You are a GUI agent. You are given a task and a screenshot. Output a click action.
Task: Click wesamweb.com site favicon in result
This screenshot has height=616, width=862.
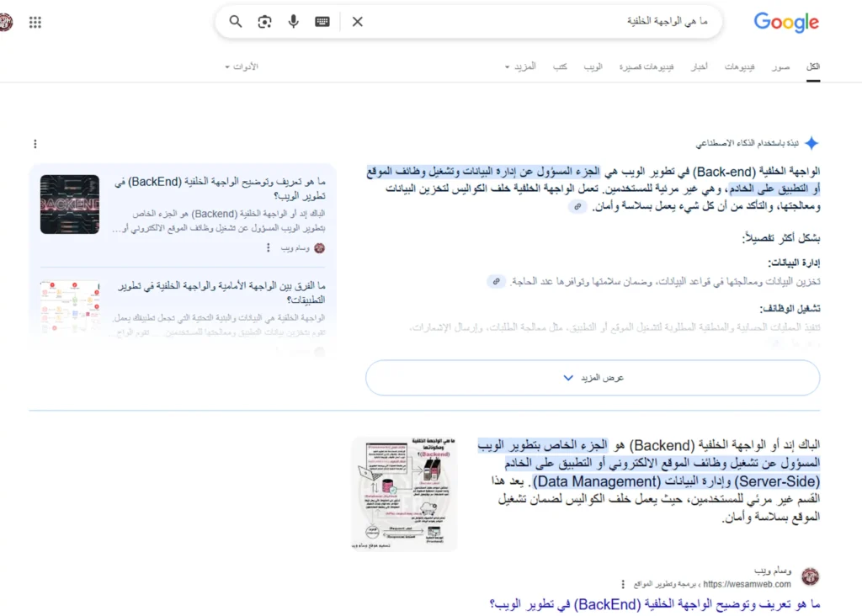[x=811, y=576]
